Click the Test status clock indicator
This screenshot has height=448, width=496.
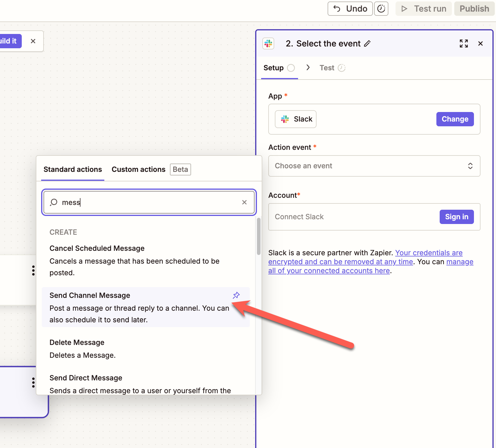click(342, 68)
